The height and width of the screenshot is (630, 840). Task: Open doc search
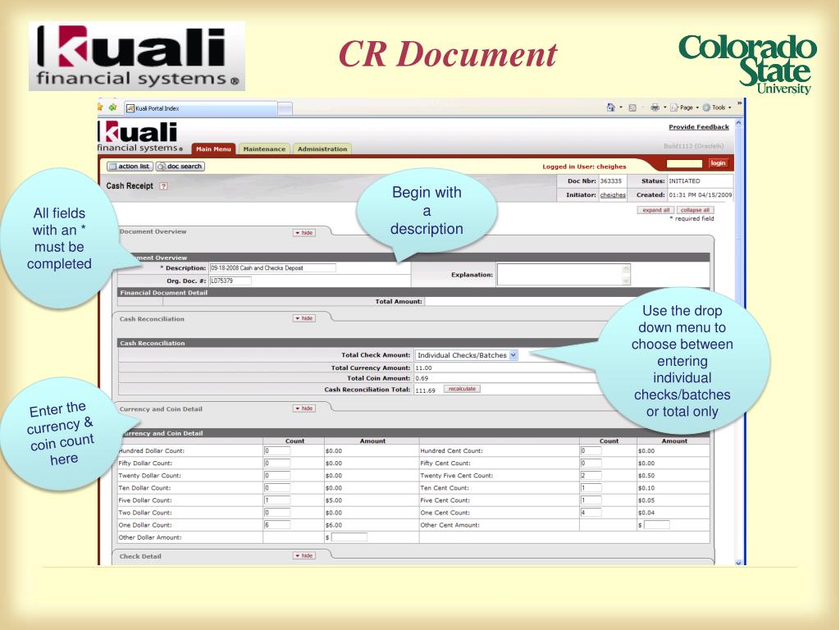pyautogui.click(x=180, y=166)
